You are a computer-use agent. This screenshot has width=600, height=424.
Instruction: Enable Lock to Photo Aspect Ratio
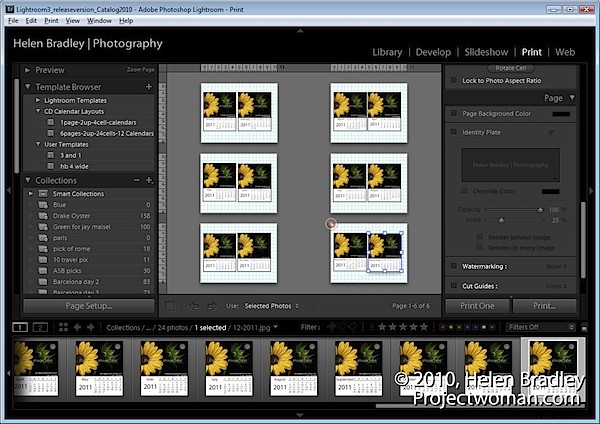pyautogui.click(x=454, y=80)
